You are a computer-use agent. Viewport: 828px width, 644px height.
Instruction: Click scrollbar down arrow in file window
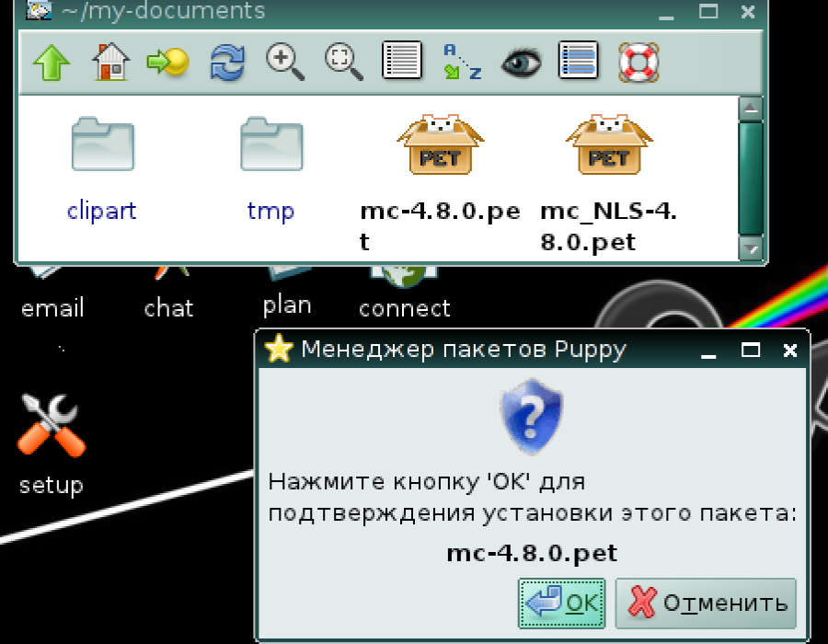(751, 247)
